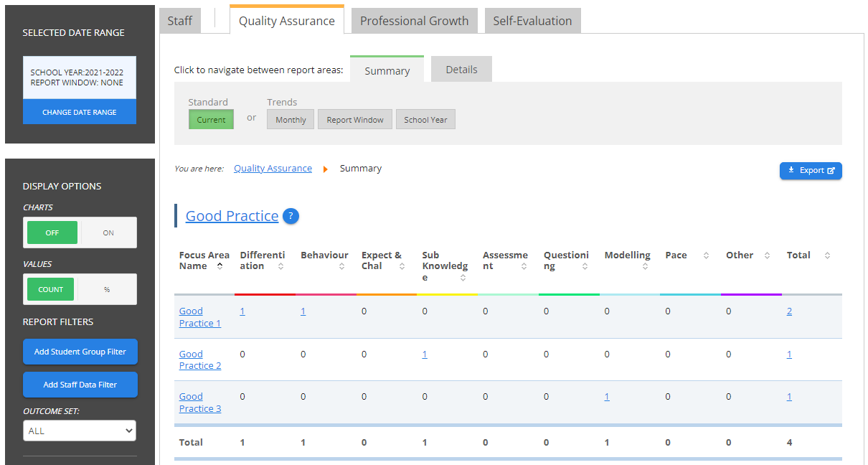The image size is (868, 465).
Task: Sort table by Differentiation column icon
Action: coord(280,266)
